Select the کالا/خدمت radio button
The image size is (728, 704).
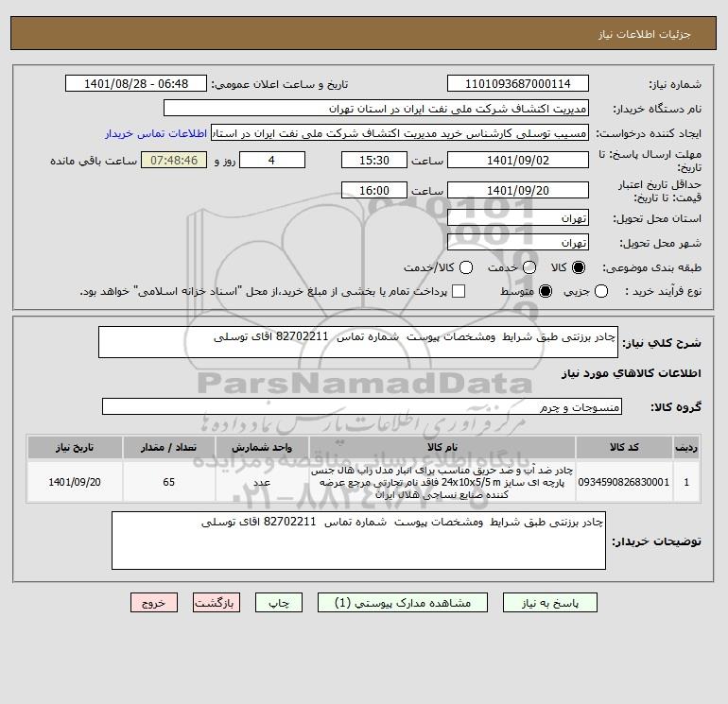click(x=466, y=267)
